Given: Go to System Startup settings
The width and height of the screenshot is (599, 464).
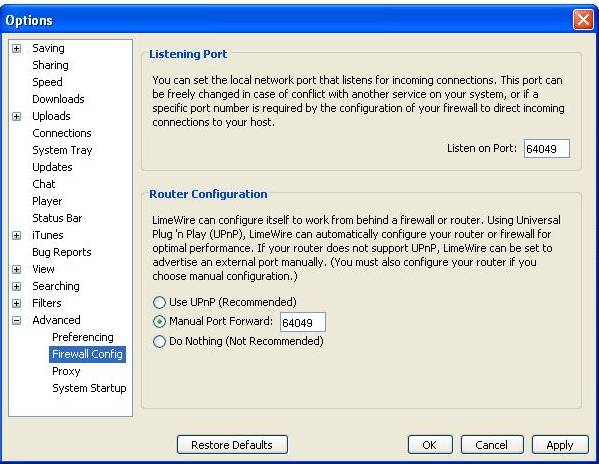Looking at the screenshot, I should (89, 388).
